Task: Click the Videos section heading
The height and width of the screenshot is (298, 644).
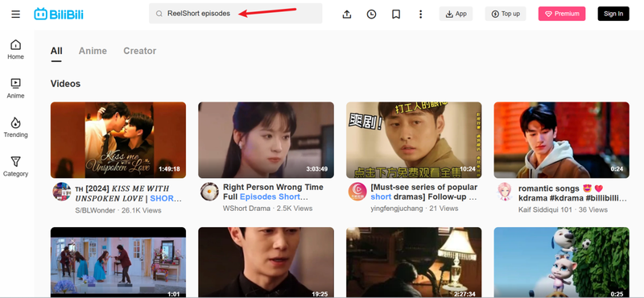Action: (x=65, y=84)
